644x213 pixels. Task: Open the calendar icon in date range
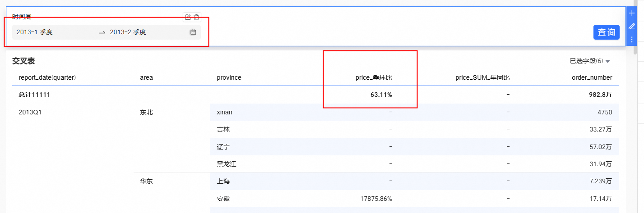click(193, 32)
